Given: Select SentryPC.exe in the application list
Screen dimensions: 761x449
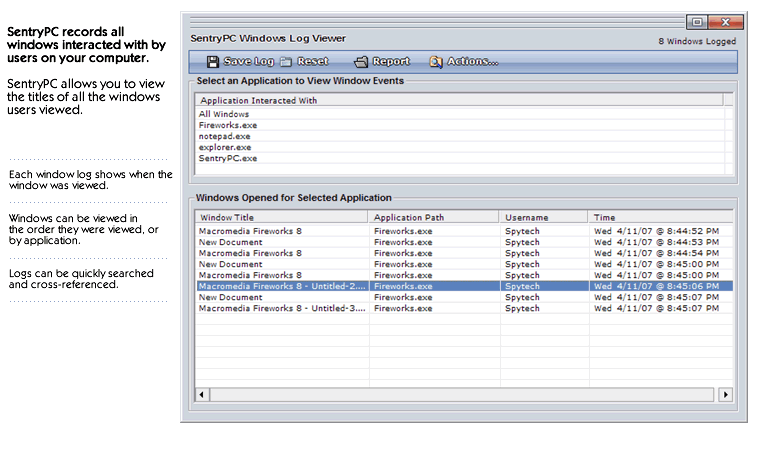Looking at the screenshot, I should coord(228,158).
